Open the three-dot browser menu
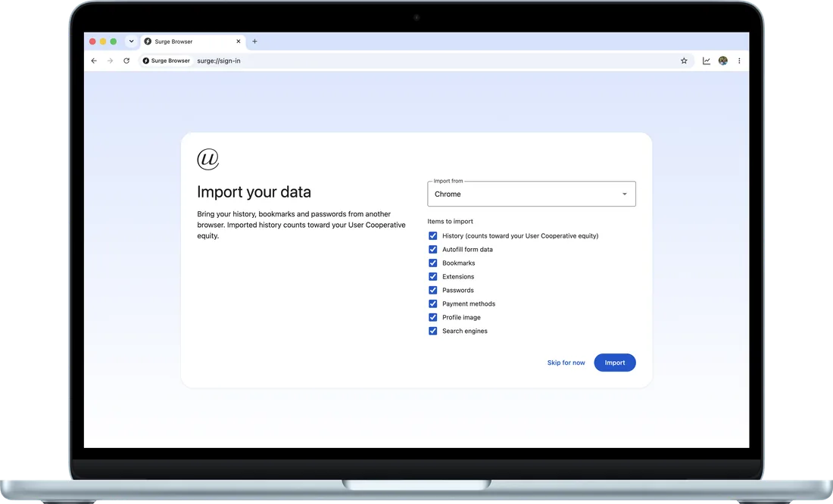The width and height of the screenshot is (833, 504). (739, 61)
